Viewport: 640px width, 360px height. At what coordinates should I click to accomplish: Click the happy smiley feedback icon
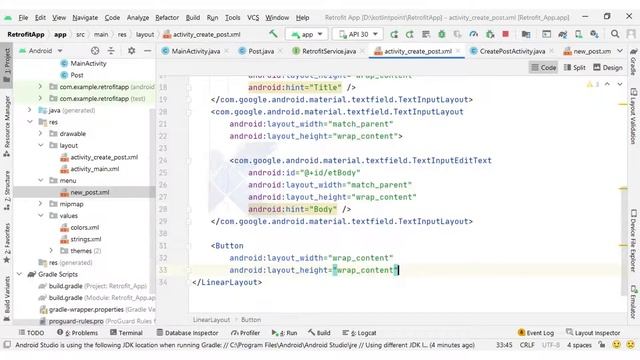click(x=616, y=344)
